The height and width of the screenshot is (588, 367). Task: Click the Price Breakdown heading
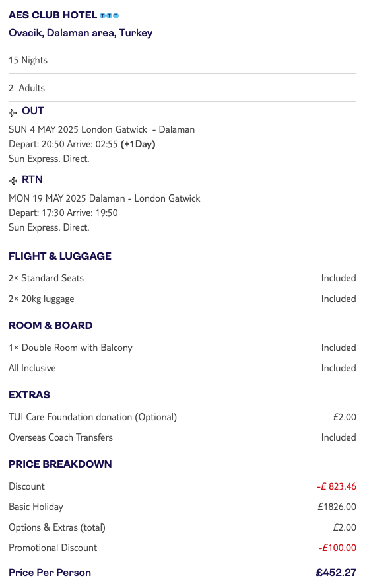pos(60,464)
